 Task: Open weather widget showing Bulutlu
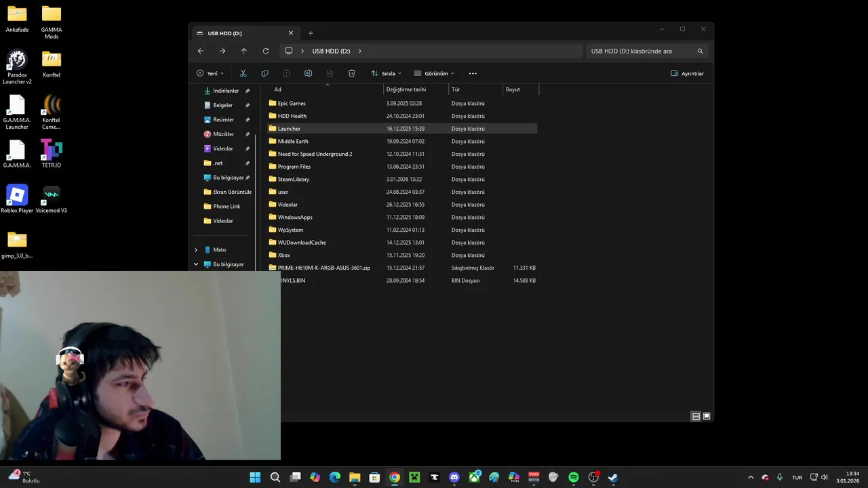tap(24, 477)
